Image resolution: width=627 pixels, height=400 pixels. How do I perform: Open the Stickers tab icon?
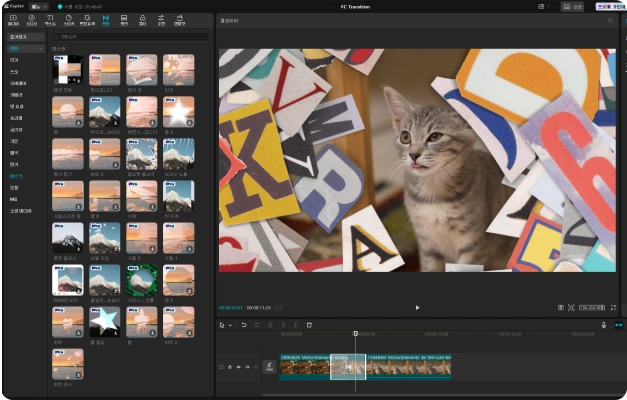pyautogui.click(x=69, y=20)
